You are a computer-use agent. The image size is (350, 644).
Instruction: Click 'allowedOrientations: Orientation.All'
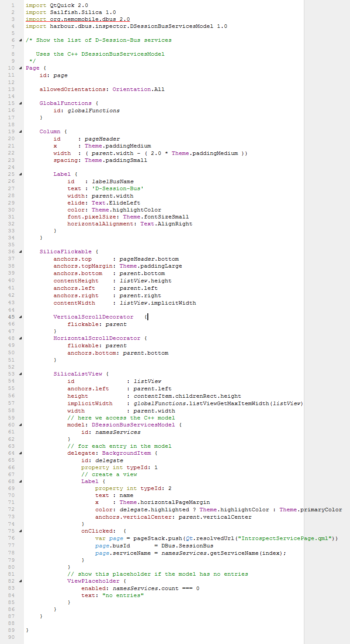point(102,89)
